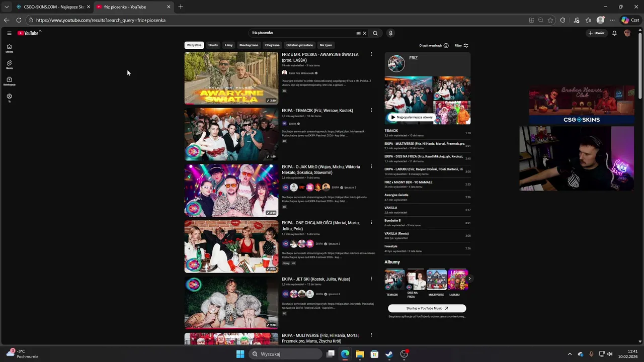The height and width of the screenshot is (362, 644).
Task: Select the Ostatnio przesłane filter chip
Action: click(x=300, y=45)
